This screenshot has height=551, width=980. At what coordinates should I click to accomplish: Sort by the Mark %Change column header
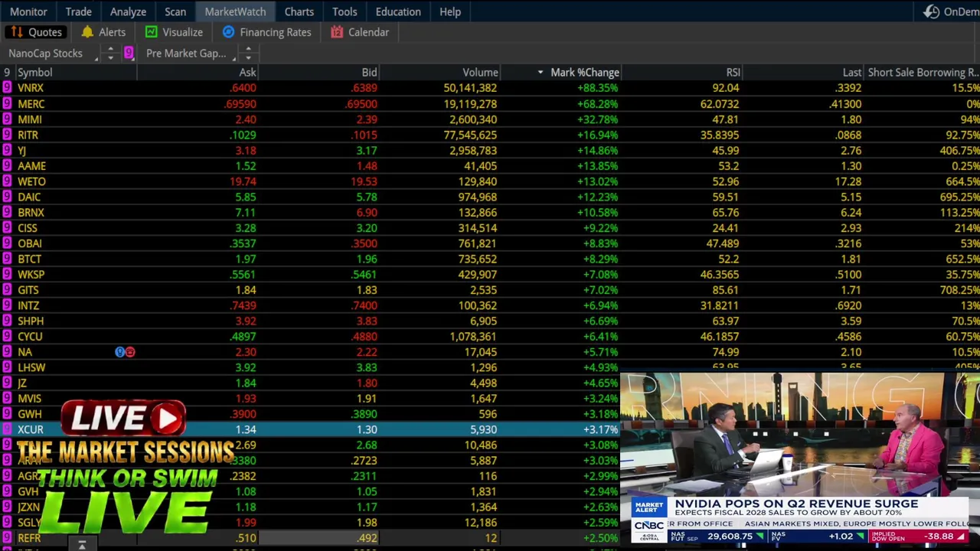coord(585,72)
